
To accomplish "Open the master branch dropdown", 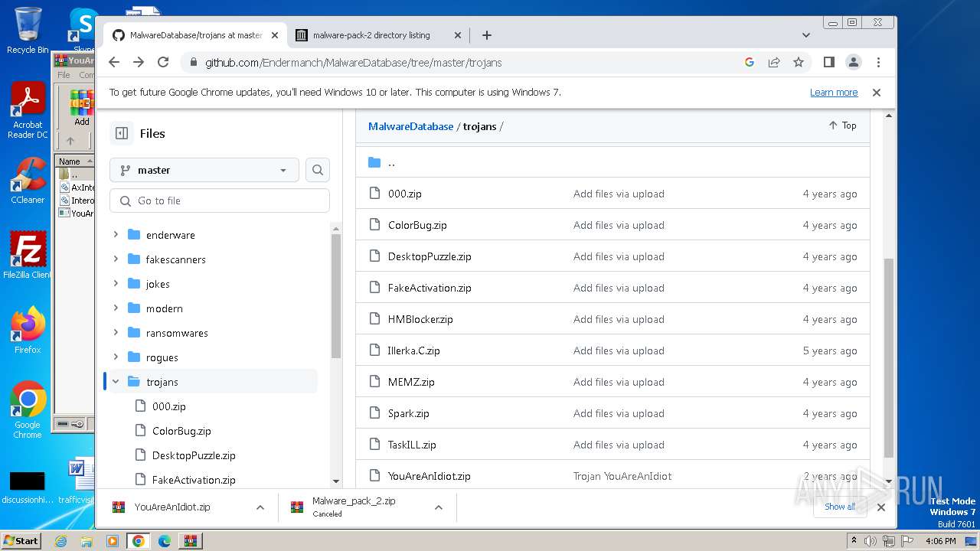I will point(204,170).
